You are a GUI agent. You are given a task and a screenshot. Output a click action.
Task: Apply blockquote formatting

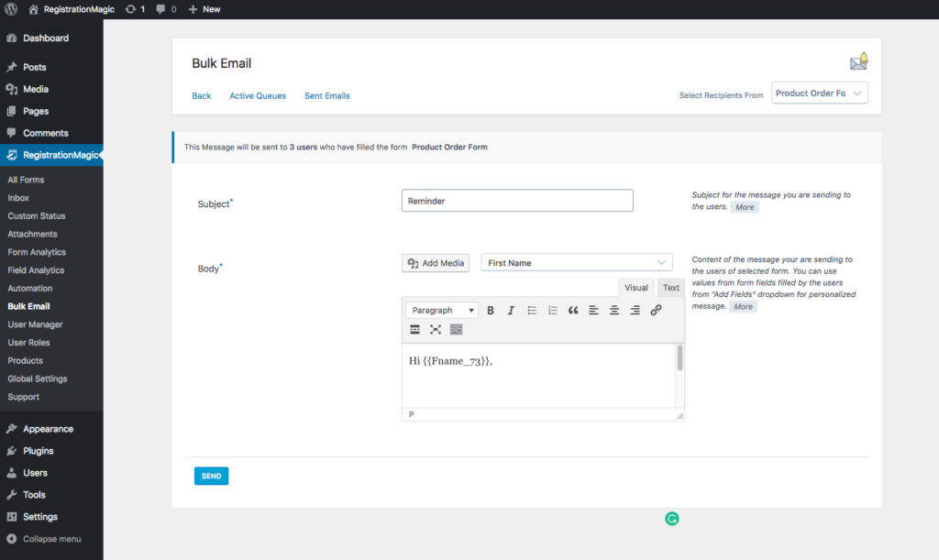point(573,311)
